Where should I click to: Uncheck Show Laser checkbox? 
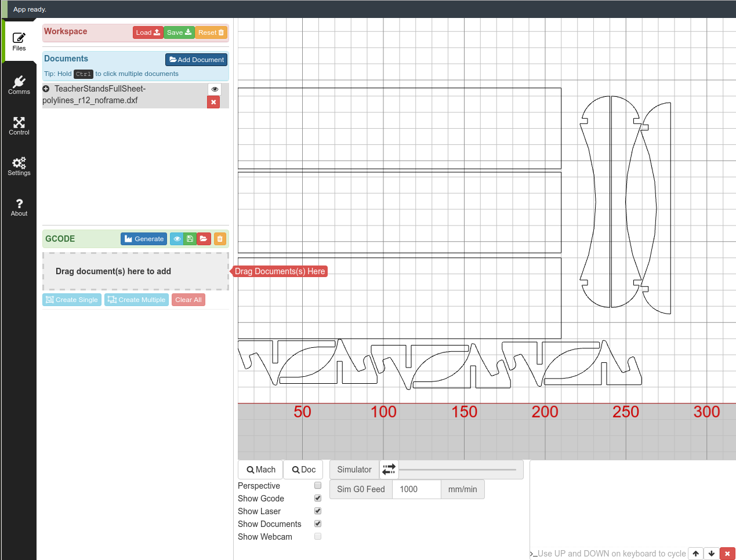[318, 511]
